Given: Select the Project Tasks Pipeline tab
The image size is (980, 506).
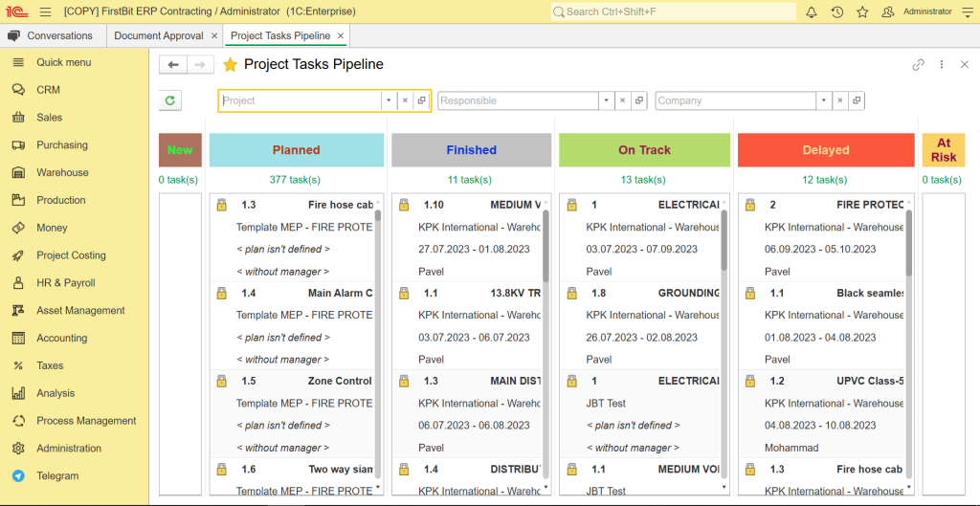Looking at the screenshot, I should [x=280, y=35].
